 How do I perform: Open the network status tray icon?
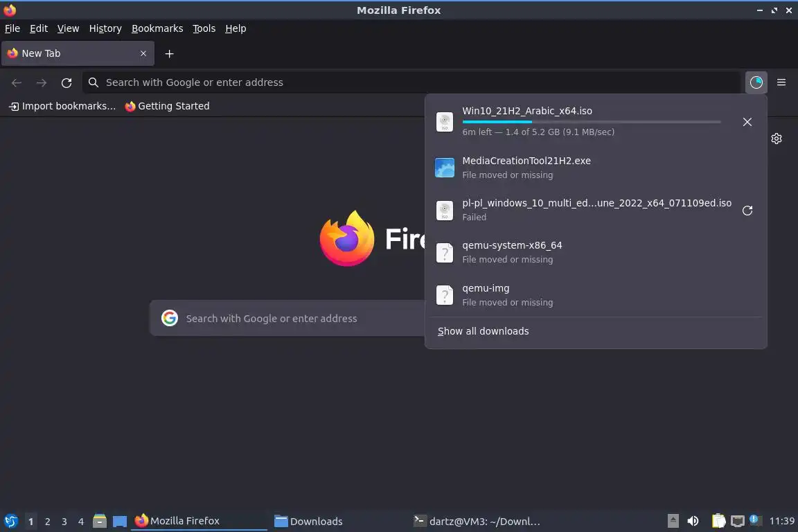click(738, 521)
